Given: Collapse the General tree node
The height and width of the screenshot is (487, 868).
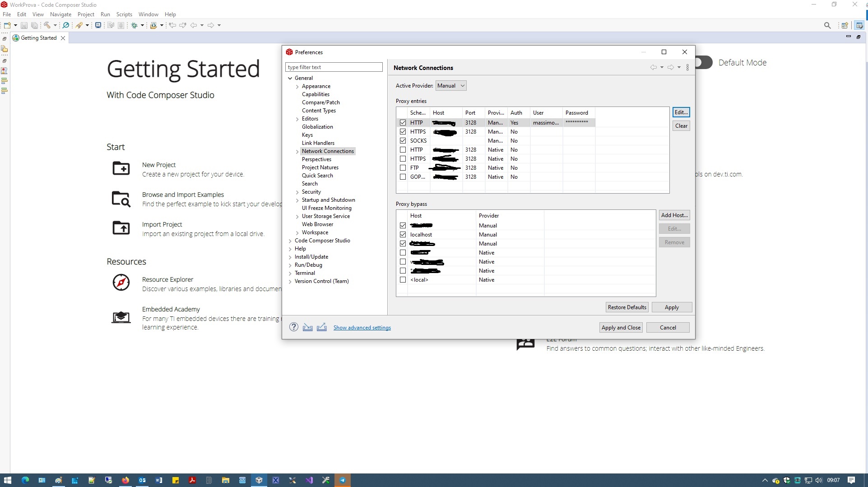Looking at the screenshot, I should coord(290,78).
